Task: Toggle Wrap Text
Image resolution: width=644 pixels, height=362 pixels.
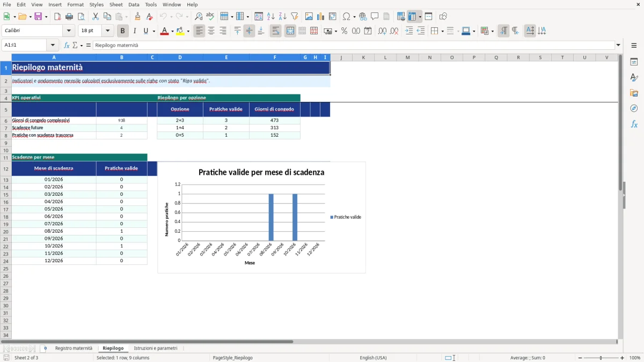Action: tap(276, 31)
